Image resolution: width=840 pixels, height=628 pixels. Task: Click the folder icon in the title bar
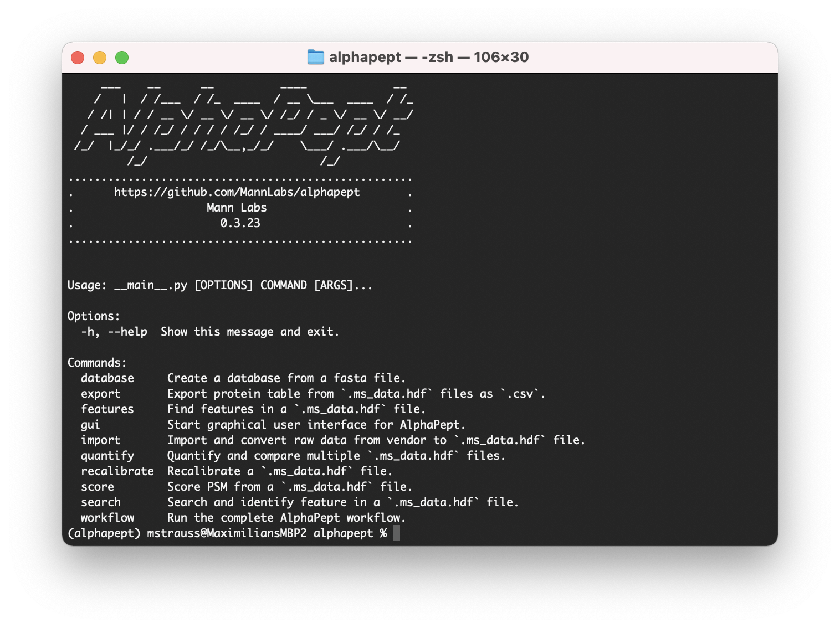tap(315, 57)
